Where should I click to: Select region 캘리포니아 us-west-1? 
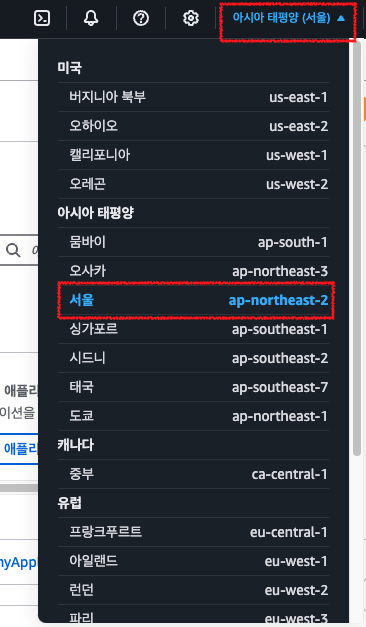(193, 155)
